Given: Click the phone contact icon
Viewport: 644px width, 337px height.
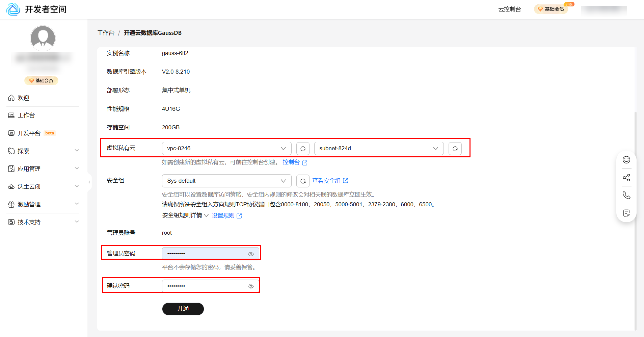Looking at the screenshot, I should click(626, 195).
